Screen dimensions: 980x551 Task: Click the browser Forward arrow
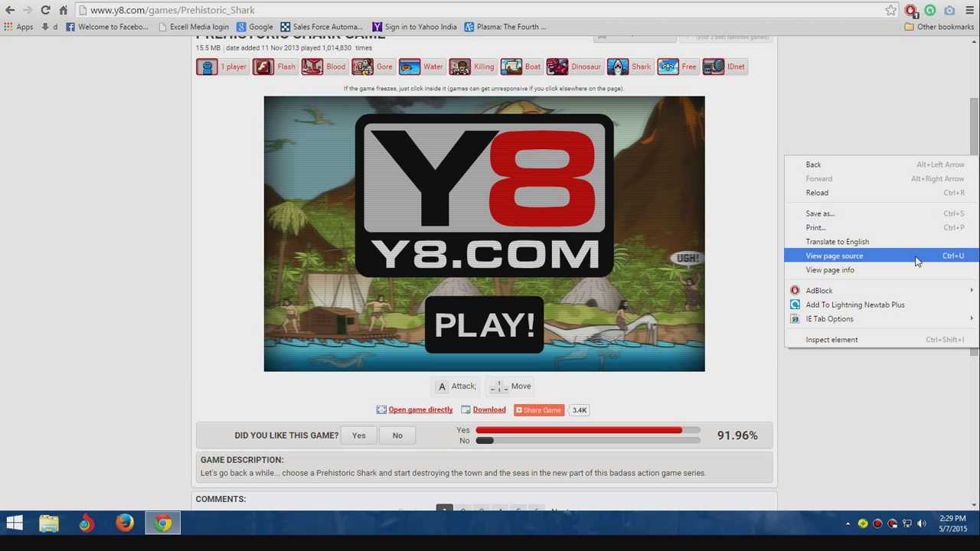28,10
